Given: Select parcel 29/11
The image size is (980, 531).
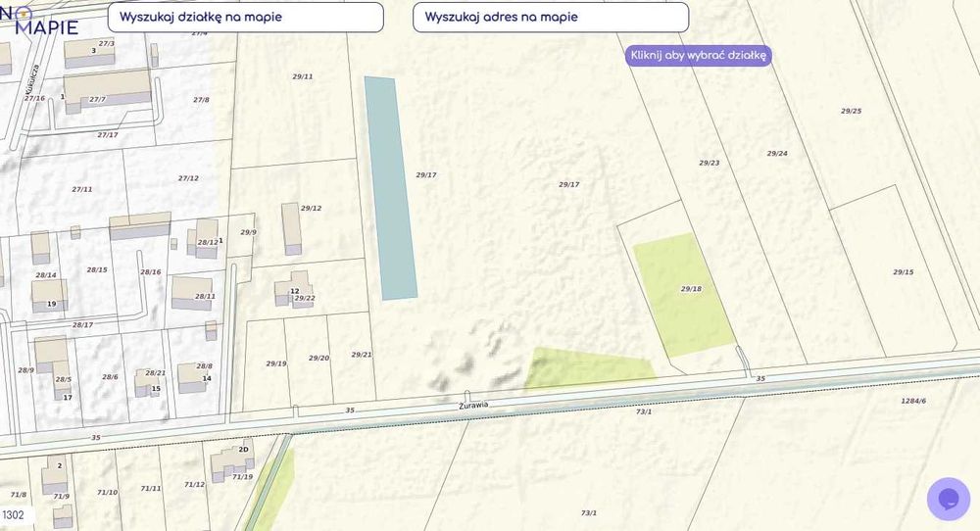Looking at the screenshot, I should coord(303,76).
